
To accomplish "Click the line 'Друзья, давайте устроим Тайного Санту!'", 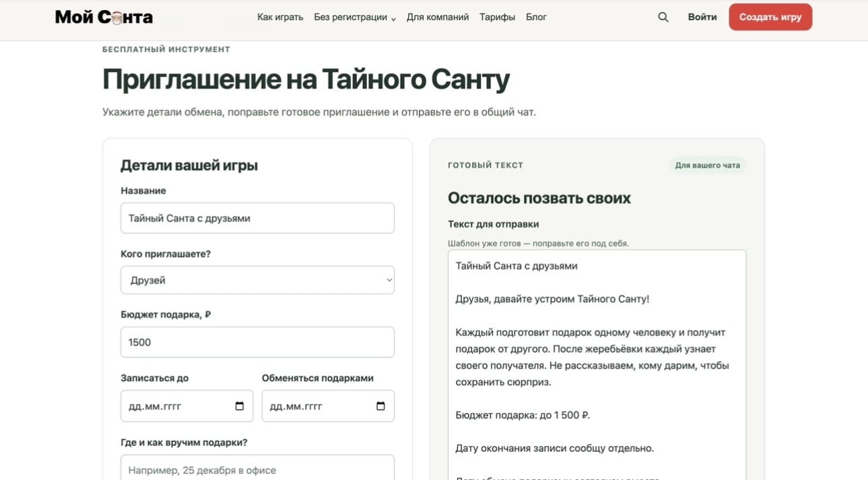I will (x=552, y=299).
